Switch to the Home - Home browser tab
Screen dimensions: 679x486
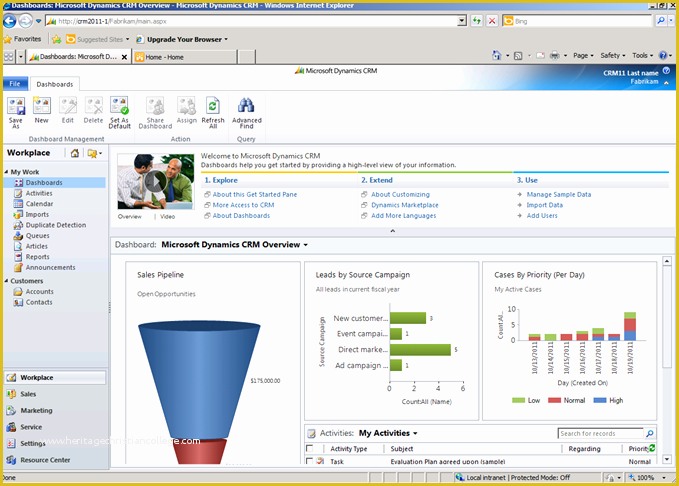pyautogui.click(x=185, y=57)
